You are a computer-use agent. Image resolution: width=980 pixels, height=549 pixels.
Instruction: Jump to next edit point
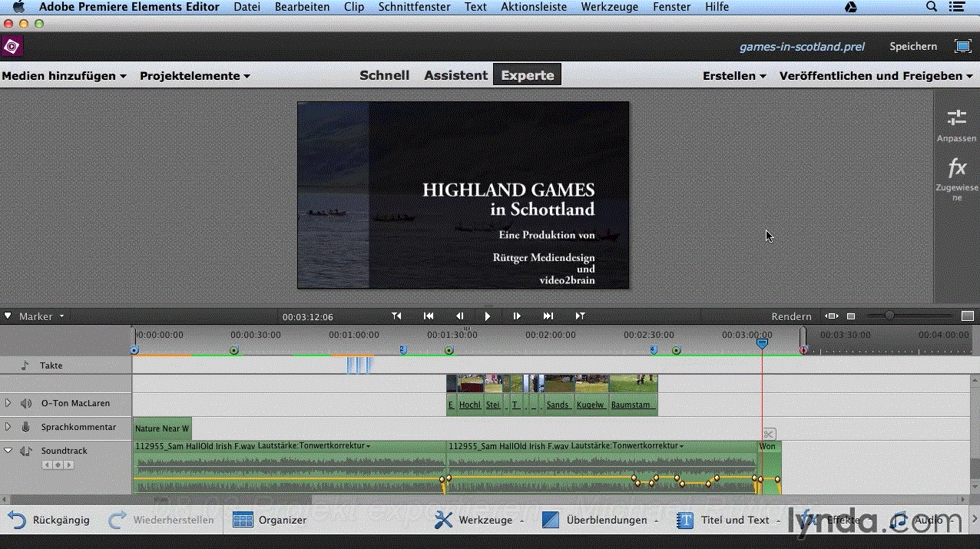pos(580,316)
